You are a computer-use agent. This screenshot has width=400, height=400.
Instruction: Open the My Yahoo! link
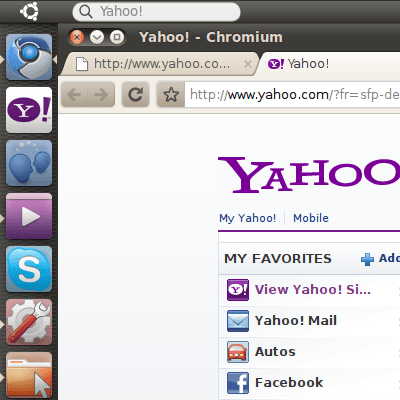[248, 218]
